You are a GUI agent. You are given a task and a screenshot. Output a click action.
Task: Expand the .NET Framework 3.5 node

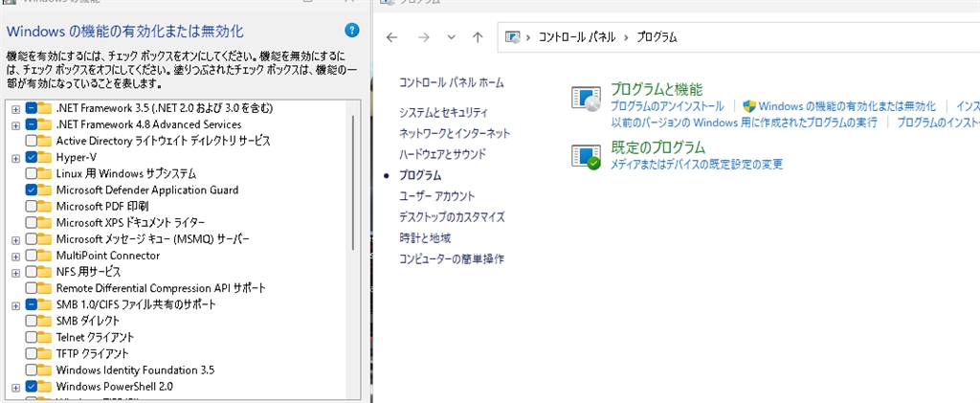[15, 109]
